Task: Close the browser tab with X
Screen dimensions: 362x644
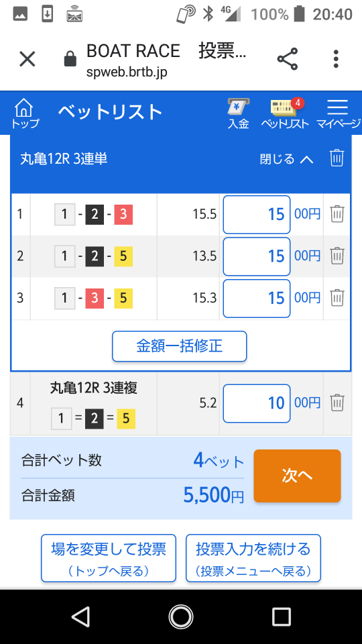Action: click(27, 59)
